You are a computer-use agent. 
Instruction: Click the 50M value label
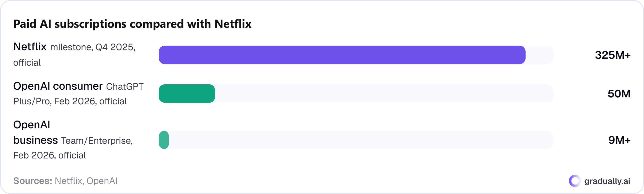tap(619, 94)
